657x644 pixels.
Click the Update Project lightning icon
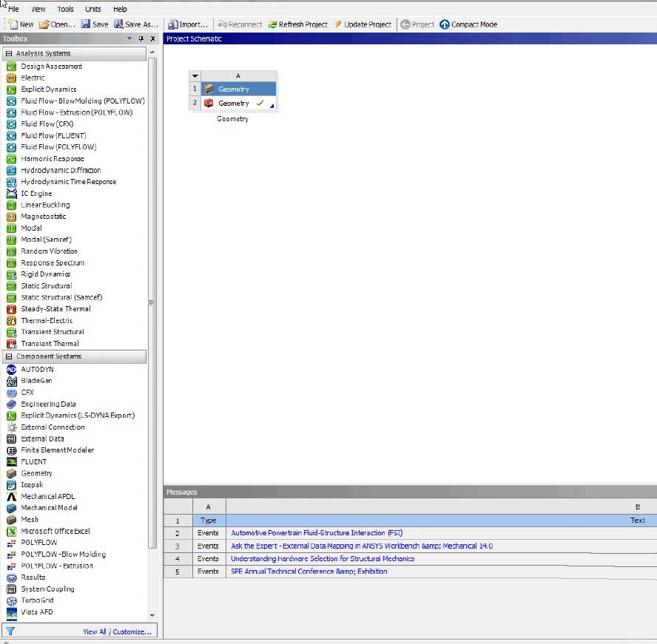click(337, 24)
